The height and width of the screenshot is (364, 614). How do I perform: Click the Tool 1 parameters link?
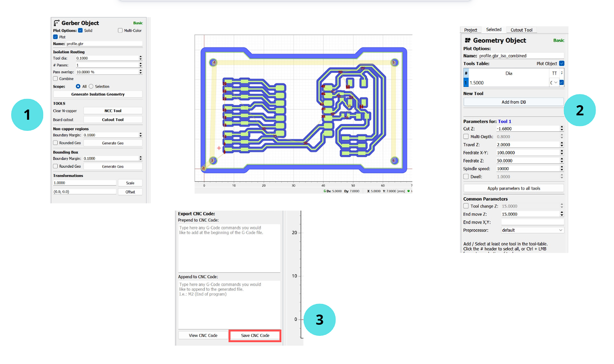point(504,121)
